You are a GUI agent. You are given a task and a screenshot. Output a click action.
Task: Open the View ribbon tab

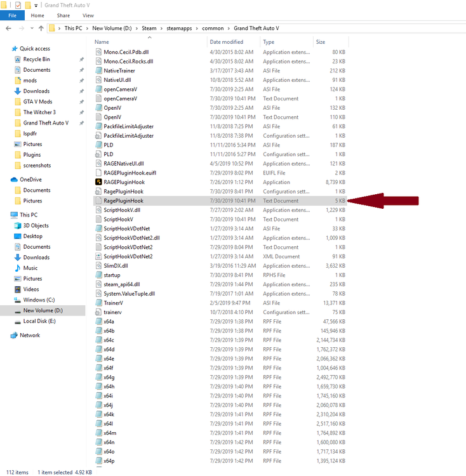pyautogui.click(x=88, y=15)
